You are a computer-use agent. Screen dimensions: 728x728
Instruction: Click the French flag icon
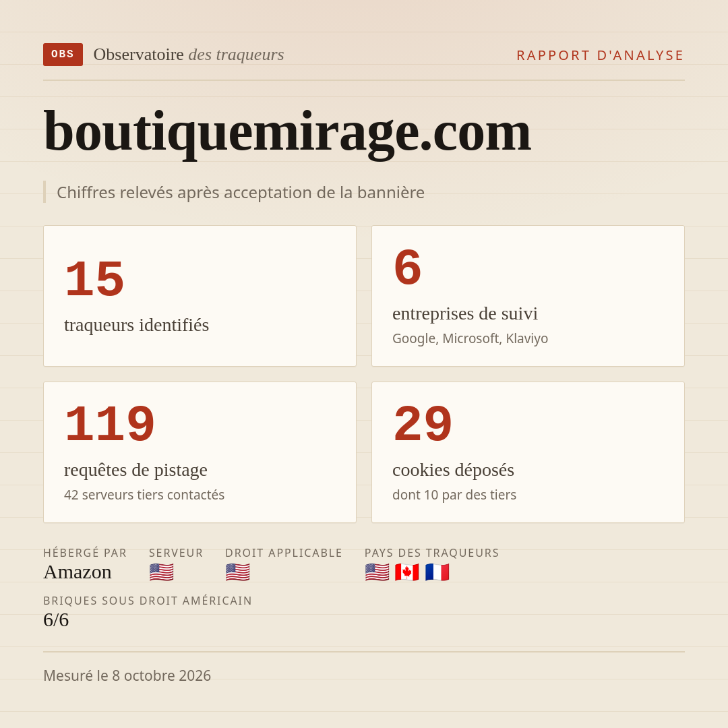click(437, 572)
